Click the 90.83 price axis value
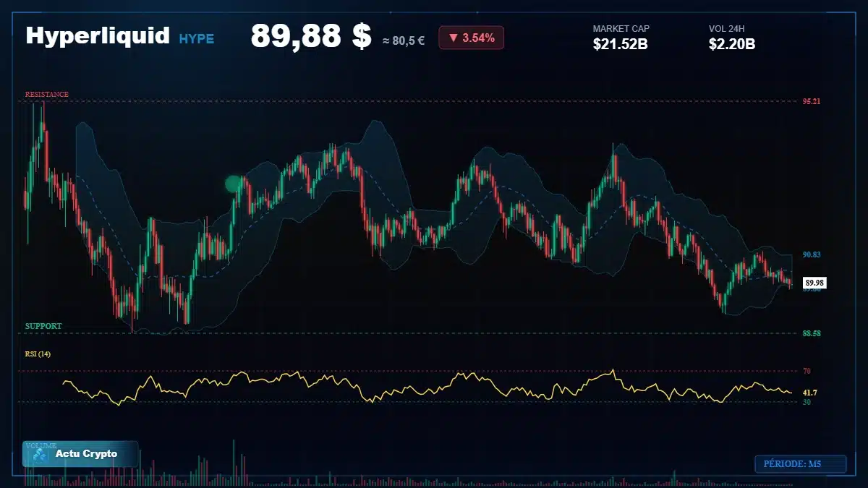868x488 pixels. pyautogui.click(x=812, y=255)
